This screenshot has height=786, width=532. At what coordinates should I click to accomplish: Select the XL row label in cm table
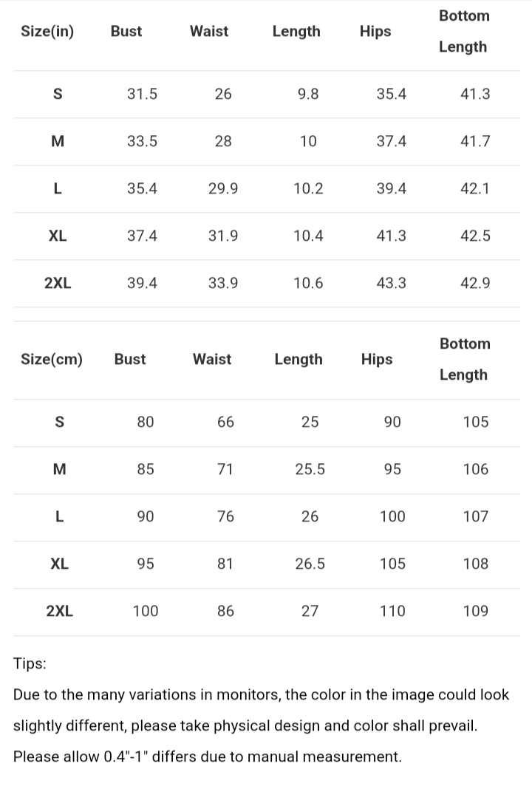(x=59, y=564)
